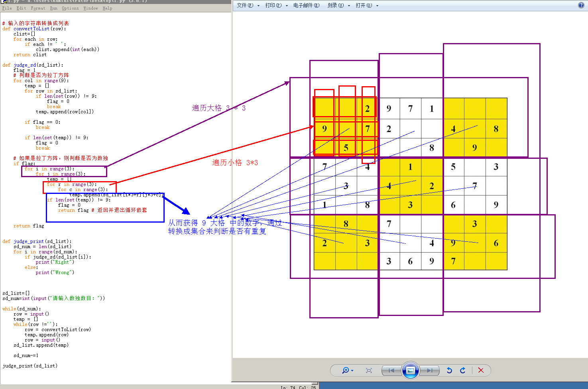
Task: Open the photo viewer help icon
Action: tap(581, 5)
